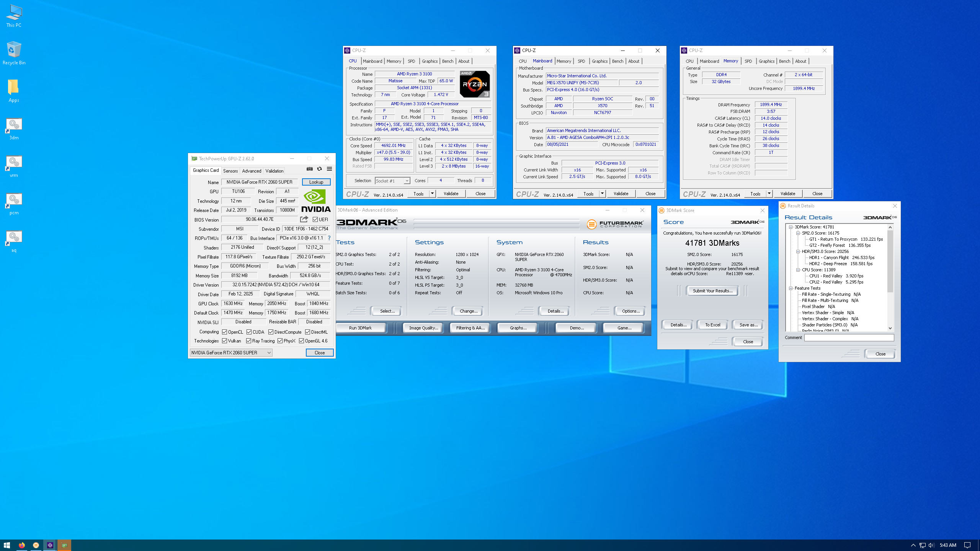980x551 pixels.
Task: Click Image Quality button in 3DMark06
Action: click(x=423, y=328)
